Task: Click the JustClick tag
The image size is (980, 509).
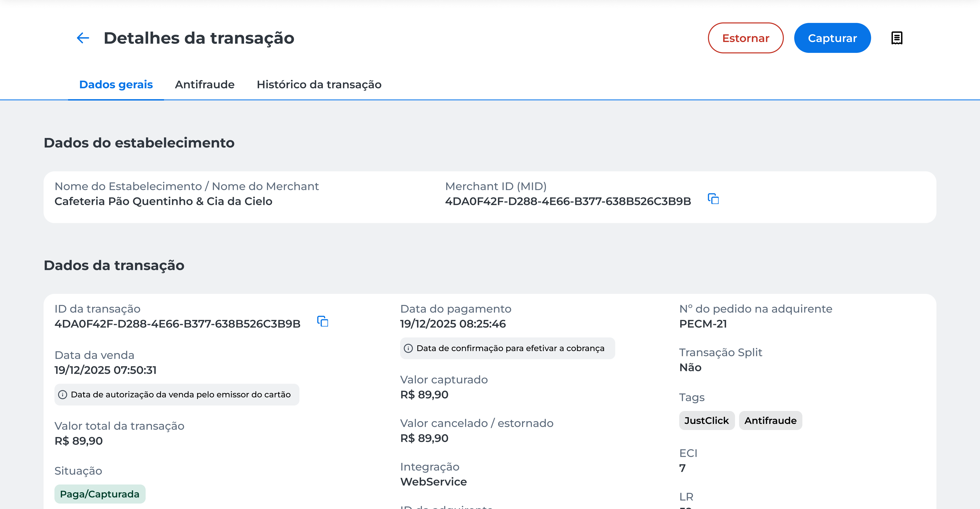Action: pyautogui.click(x=706, y=421)
